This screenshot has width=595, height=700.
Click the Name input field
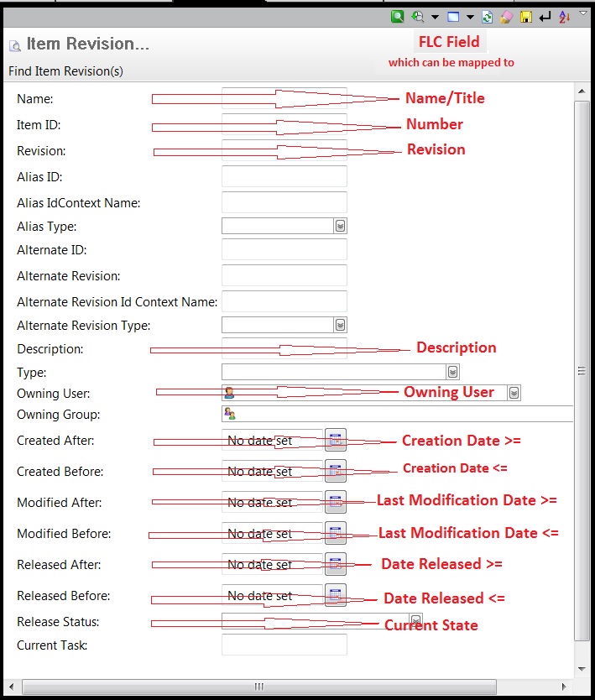pyautogui.click(x=284, y=97)
